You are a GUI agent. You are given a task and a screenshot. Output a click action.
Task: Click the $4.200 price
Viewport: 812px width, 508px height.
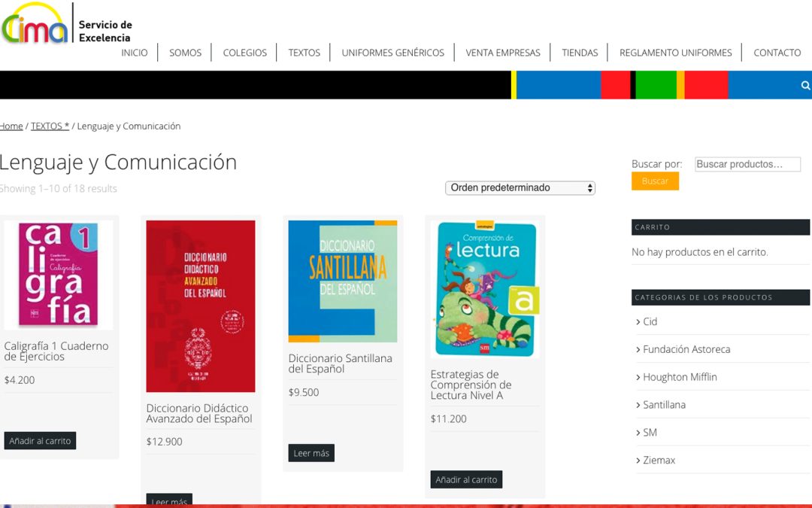pyautogui.click(x=20, y=380)
